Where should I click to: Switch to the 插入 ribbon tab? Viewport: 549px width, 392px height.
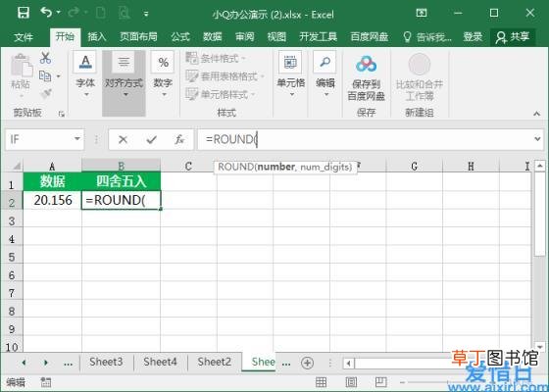97,37
